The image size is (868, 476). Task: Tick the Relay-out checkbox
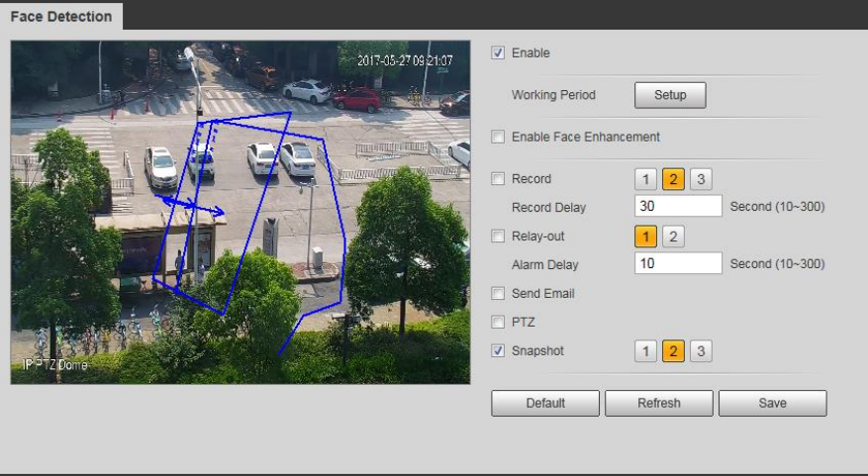tap(498, 237)
